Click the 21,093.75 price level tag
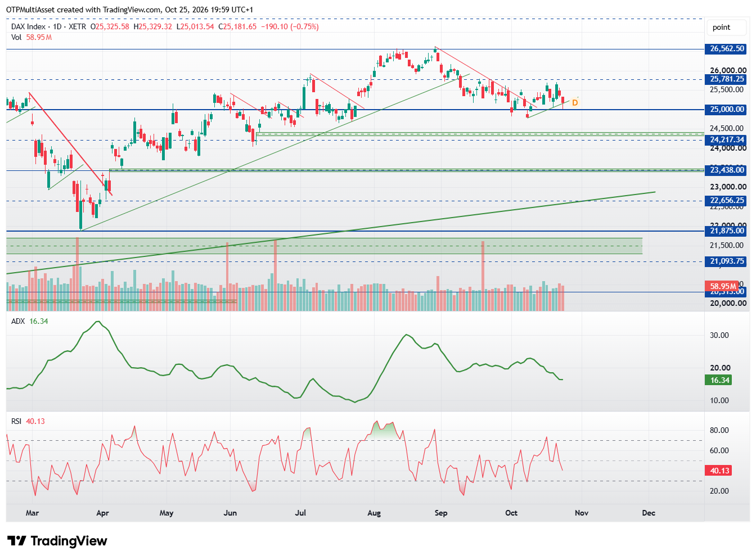 727,261
